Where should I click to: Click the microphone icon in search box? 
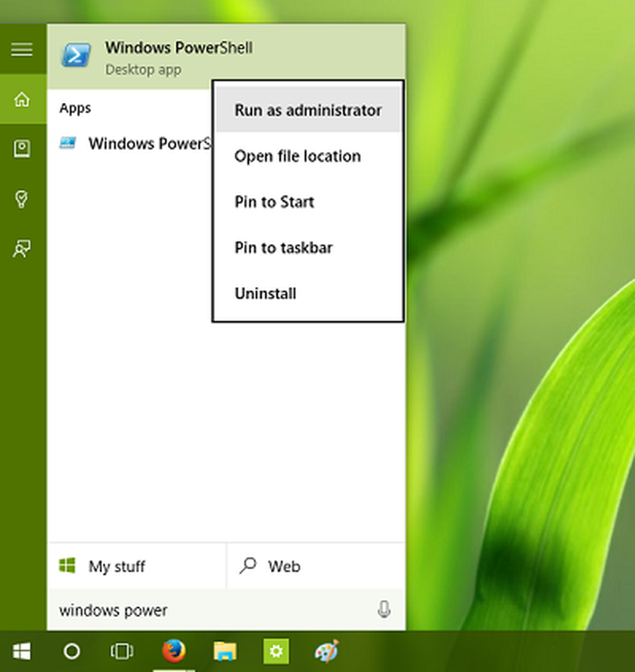384,609
